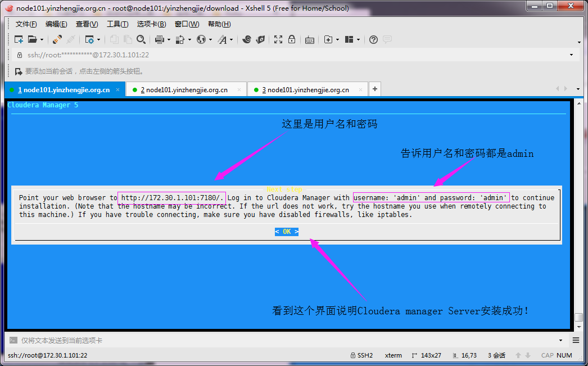
Task: Select tab 1 node101.yinzhengjie.org.cn
Action: 64,90
